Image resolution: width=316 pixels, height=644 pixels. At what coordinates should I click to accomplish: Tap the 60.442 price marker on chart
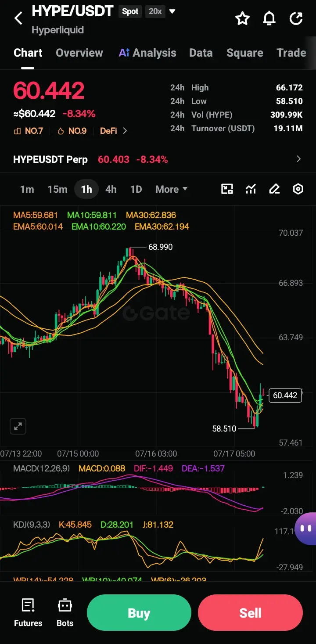pyautogui.click(x=285, y=395)
